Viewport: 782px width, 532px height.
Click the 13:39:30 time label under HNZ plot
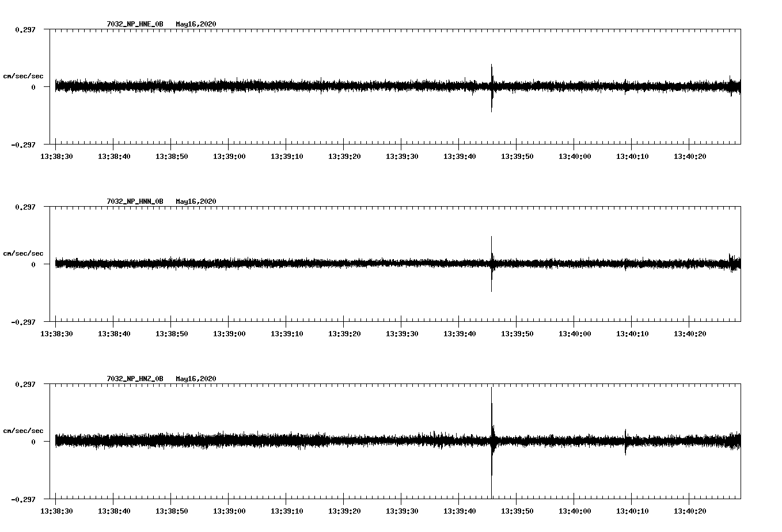point(402,511)
